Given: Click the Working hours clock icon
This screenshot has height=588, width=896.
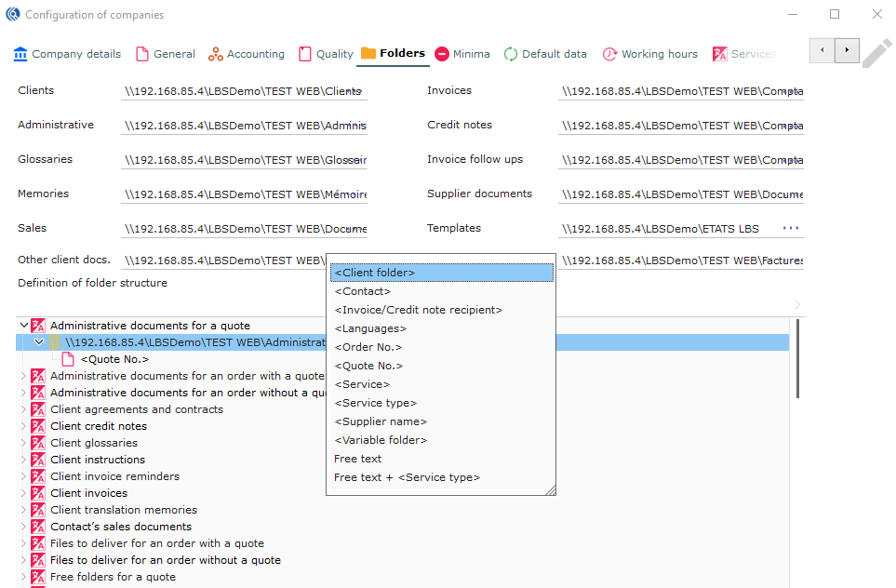Looking at the screenshot, I should tap(610, 54).
